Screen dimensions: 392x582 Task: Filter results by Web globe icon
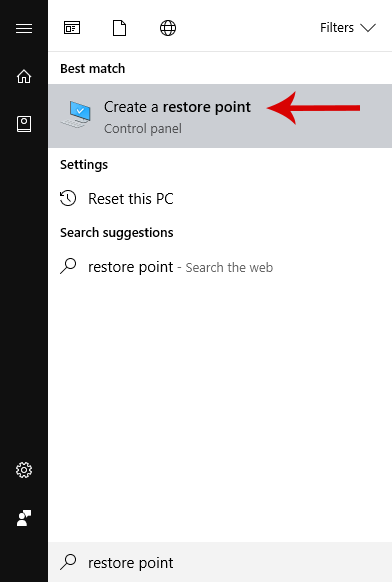pos(168,28)
